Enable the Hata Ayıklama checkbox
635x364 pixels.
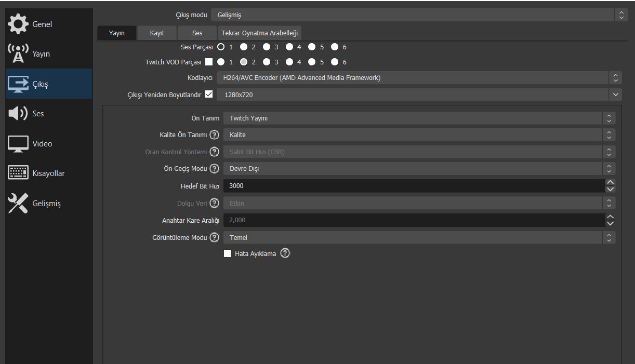228,253
